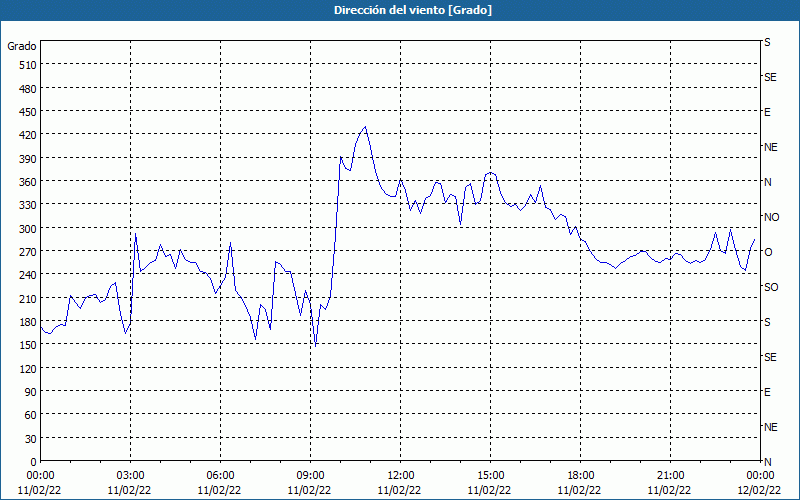
Task: Click the 12:00 time label
Action: (400, 475)
